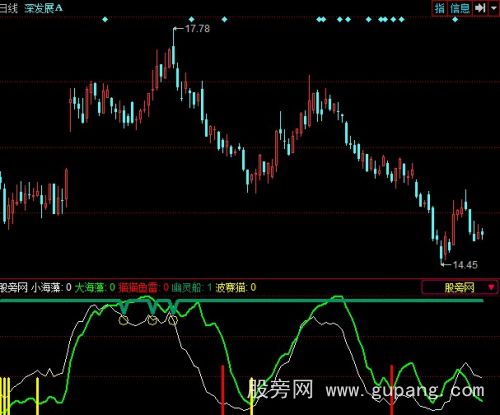This screenshot has height=415, width=500.
Task: Click the first circled signal icon on the indicator line
Action: pos(124,320)
